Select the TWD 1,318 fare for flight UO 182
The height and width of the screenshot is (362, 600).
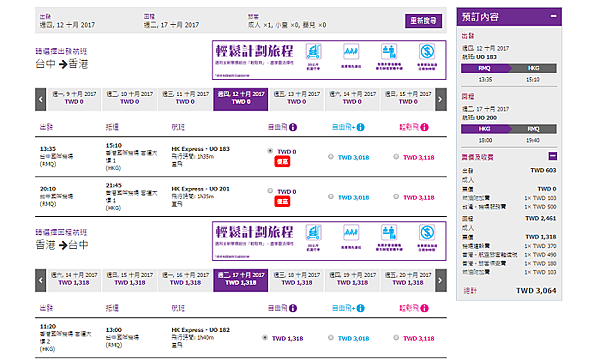point(265,338)
